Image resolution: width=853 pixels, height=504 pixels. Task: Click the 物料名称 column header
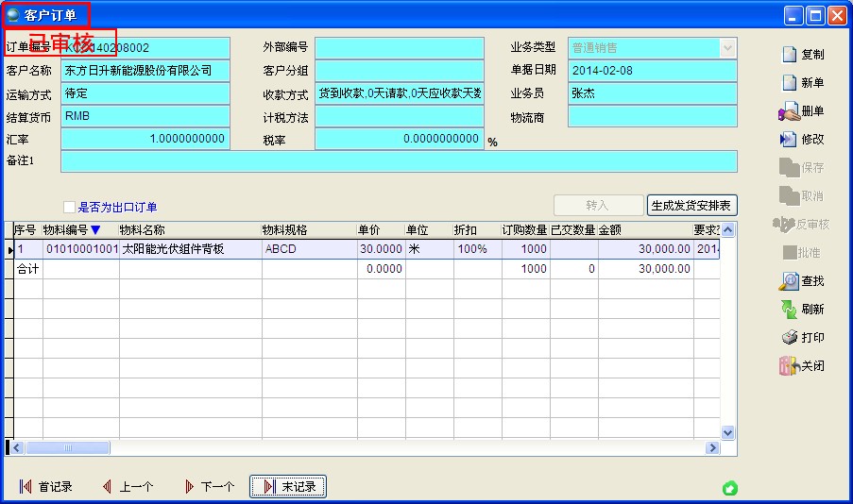(191, 230)
